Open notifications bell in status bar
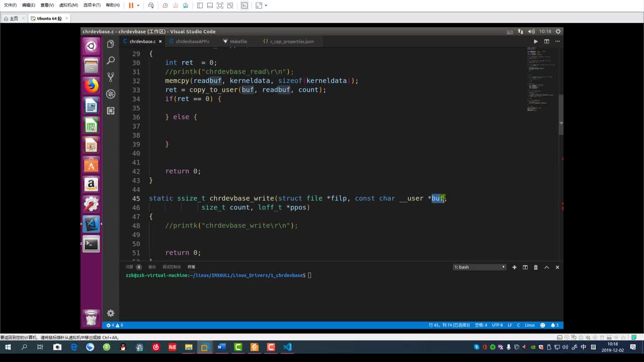The height and width of the screenshot is (362, 644). [554, 325]
